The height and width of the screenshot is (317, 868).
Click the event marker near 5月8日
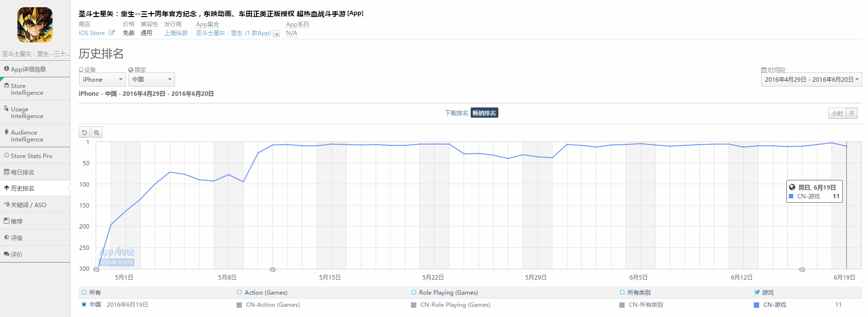point(272,269)
